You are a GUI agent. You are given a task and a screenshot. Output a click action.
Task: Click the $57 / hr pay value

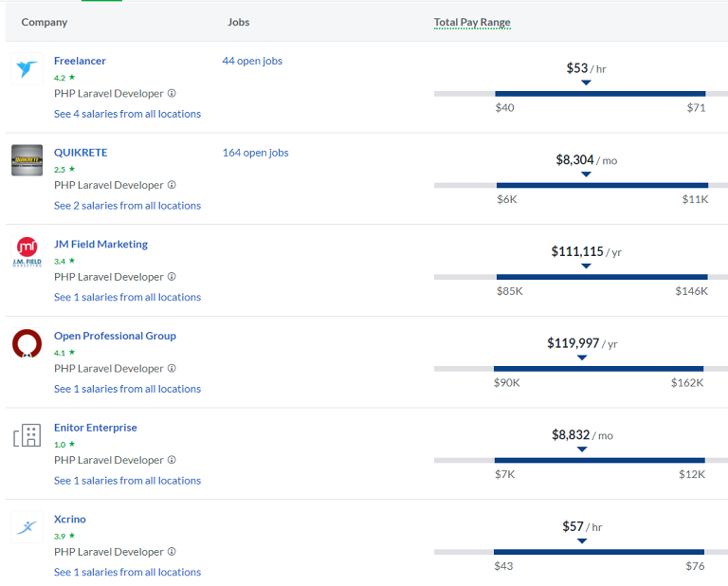pos(582,526)
